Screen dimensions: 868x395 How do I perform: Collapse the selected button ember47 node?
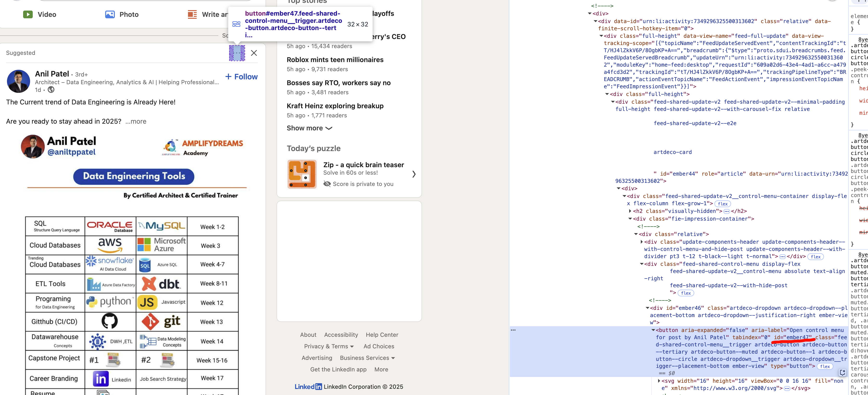point(653,330)
